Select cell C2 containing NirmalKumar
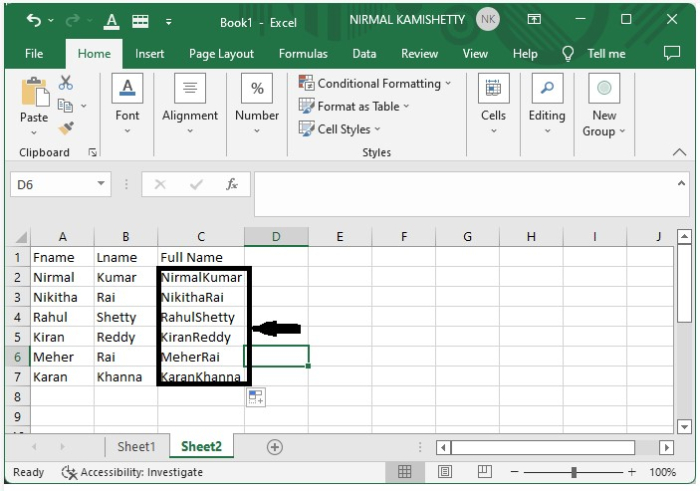Screen dimensions: 700x491 pyautogui.click(x=201, y=277)
